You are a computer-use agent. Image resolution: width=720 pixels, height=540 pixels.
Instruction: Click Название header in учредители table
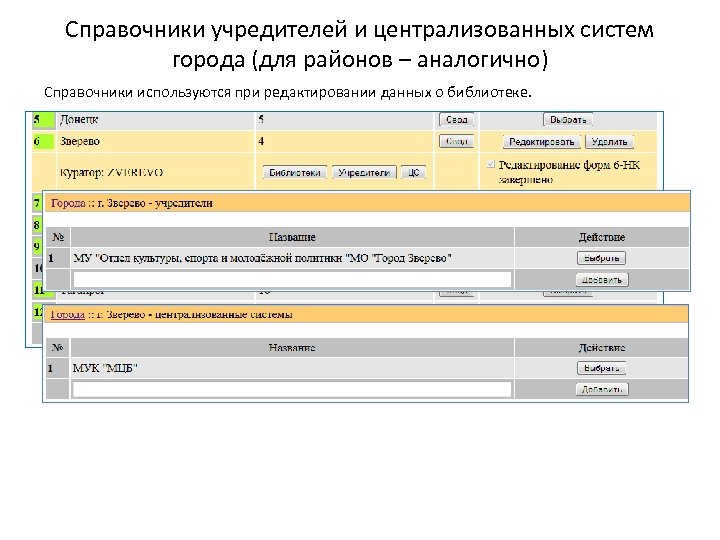[292, 237]
